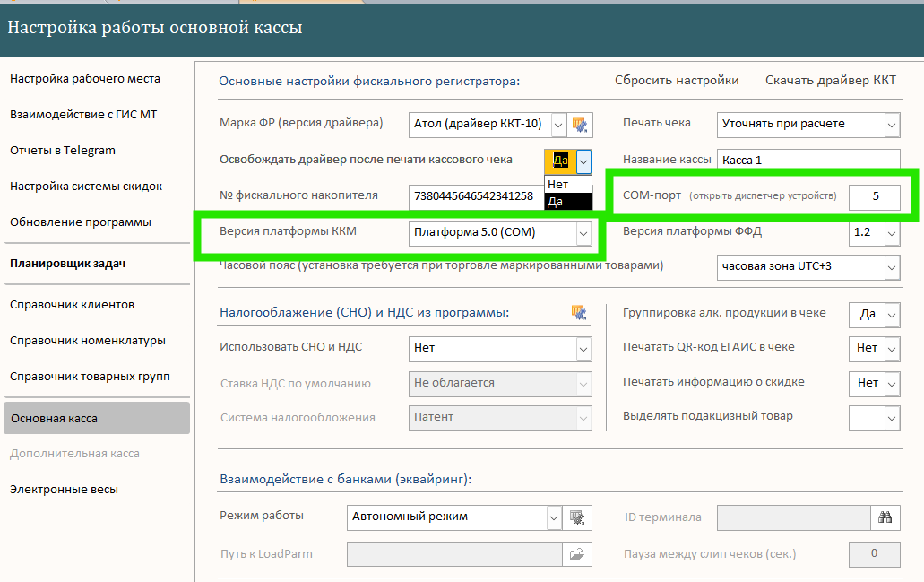Expand часовая зона UTC+3 dropdown
Viewport: 924px width, 582px height.
pos(892,267)
